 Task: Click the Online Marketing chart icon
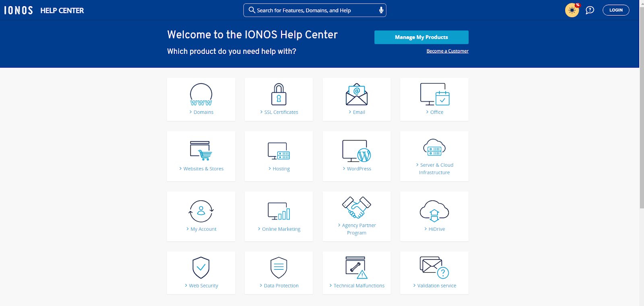coord(279,211)
